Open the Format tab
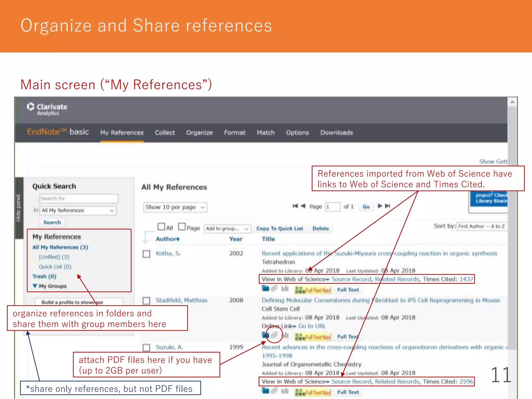The image size is (532, 399). (x=235, y=133)
